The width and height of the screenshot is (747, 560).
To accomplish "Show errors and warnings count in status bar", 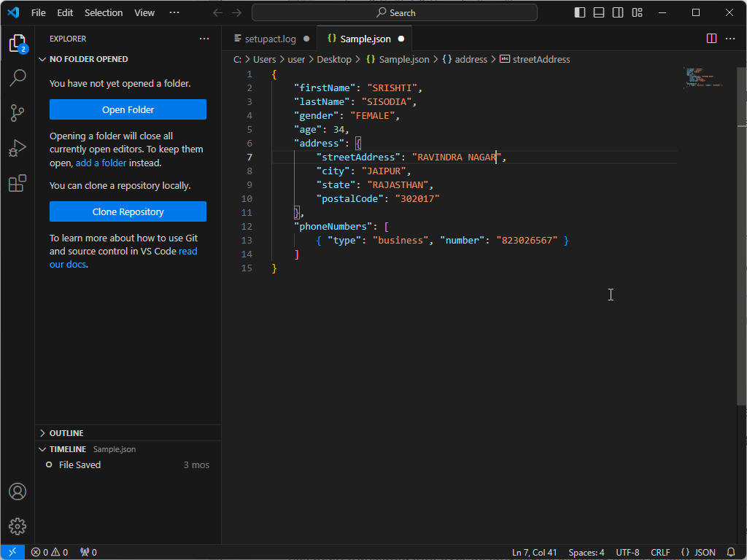I will (50, 552).
